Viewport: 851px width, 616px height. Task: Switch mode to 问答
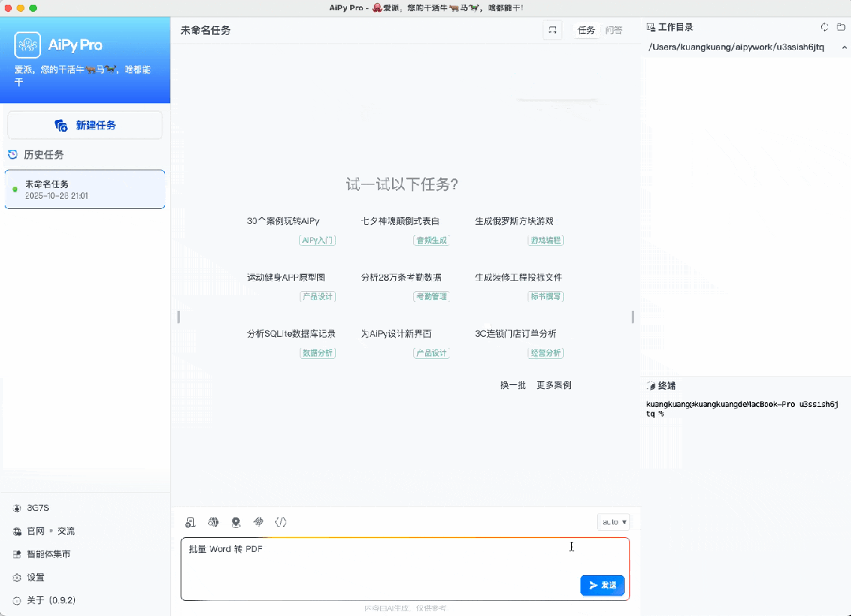(x=614, y=30)
